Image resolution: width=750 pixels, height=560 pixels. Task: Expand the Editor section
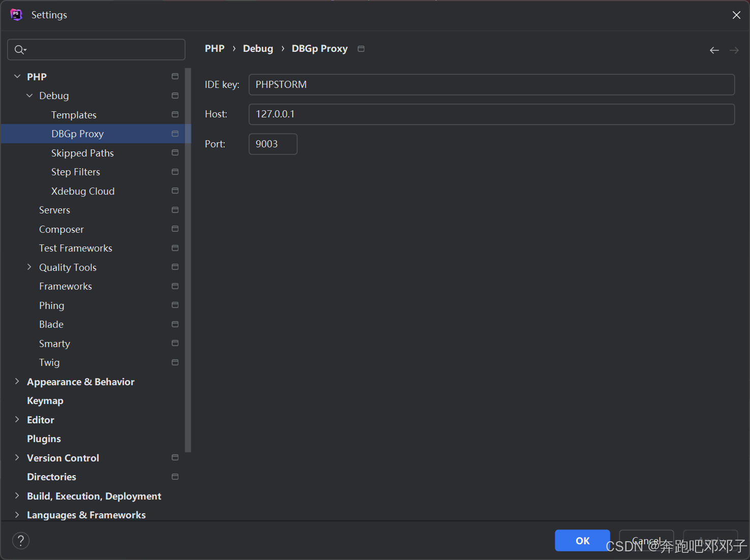coord(17,419)
